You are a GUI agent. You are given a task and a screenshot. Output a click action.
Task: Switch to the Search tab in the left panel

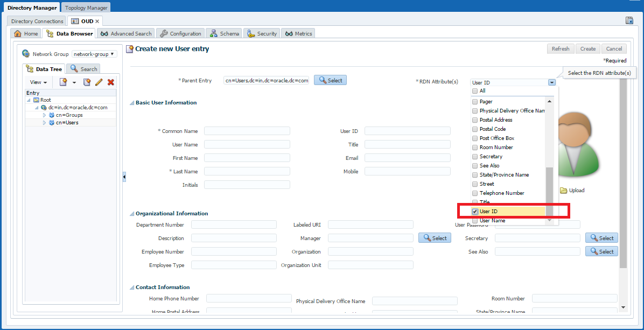point(83,69)
